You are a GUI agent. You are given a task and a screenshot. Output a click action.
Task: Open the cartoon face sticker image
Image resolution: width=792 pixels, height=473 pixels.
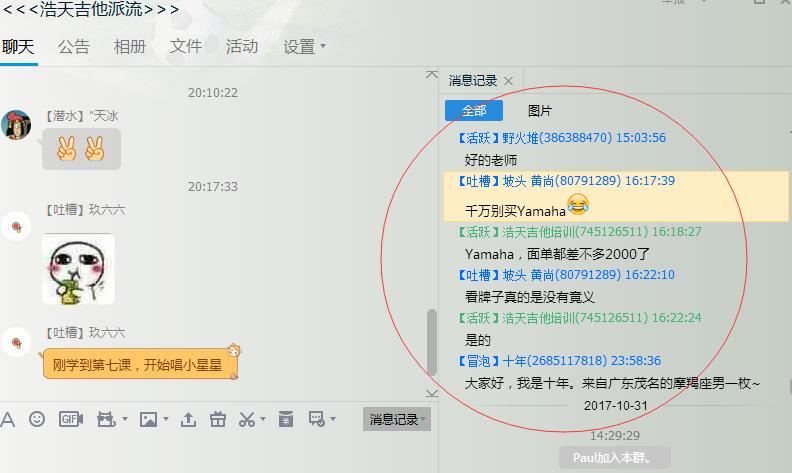78,269
